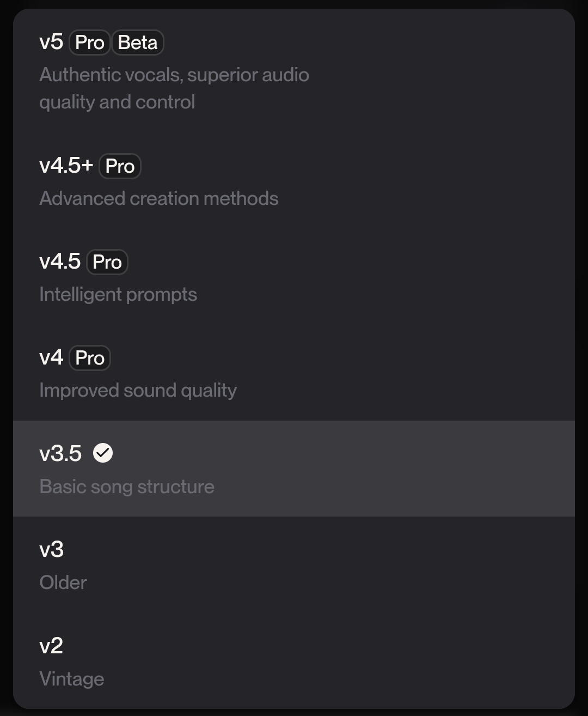Click the Pro badge next to v4.5+

coord(120,166)
